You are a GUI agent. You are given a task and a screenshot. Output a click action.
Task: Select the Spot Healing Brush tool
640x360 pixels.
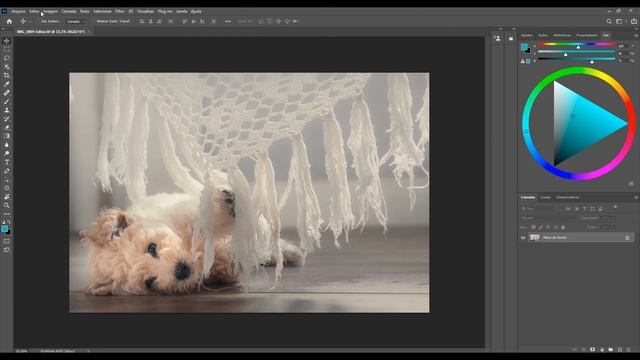tap(7, 93)
